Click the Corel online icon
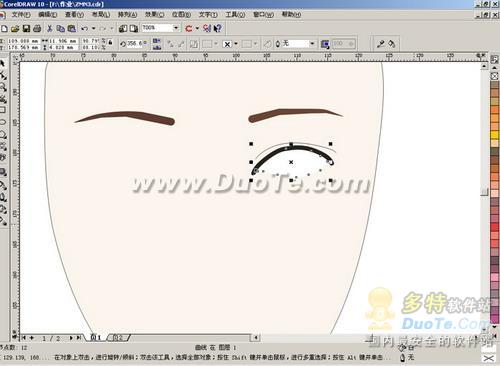The image size is (500, 366). pyautogui.click(x=207, y=29)
